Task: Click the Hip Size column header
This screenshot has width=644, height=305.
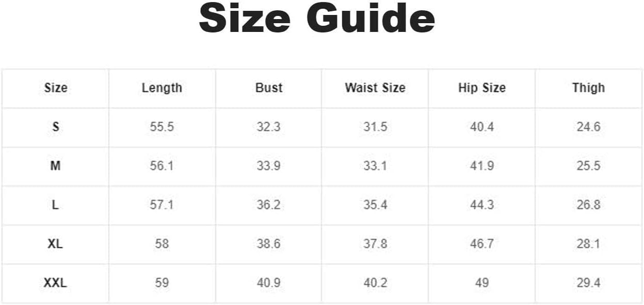Action: 482,88
